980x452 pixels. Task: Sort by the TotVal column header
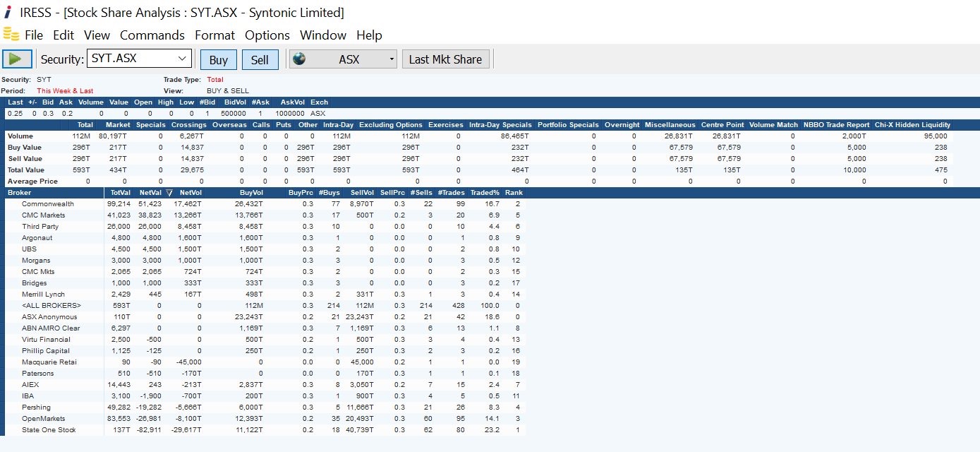(121, 193)
